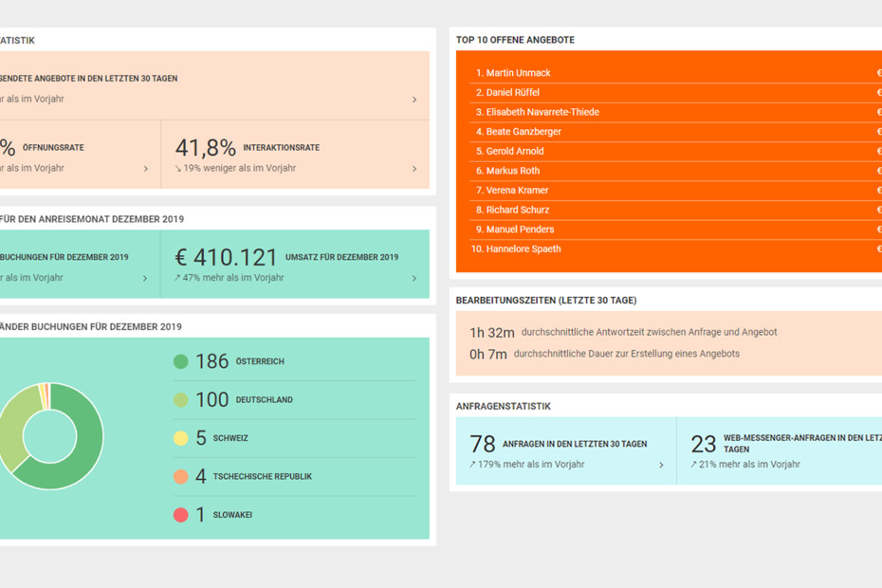Click the yellow Schweiz legend dot
Viewport: 882px width, 588px height.
pyautogui.click(x=180, y=438)
